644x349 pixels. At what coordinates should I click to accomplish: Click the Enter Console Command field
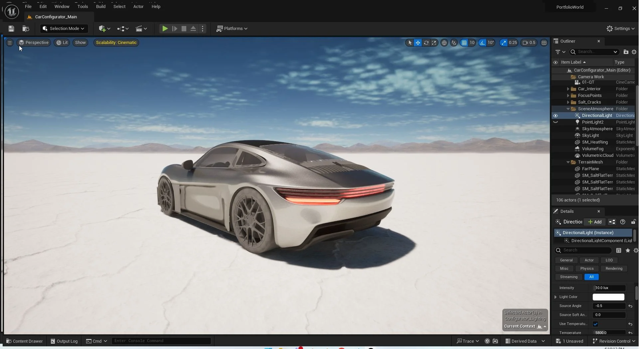(161, 341)
